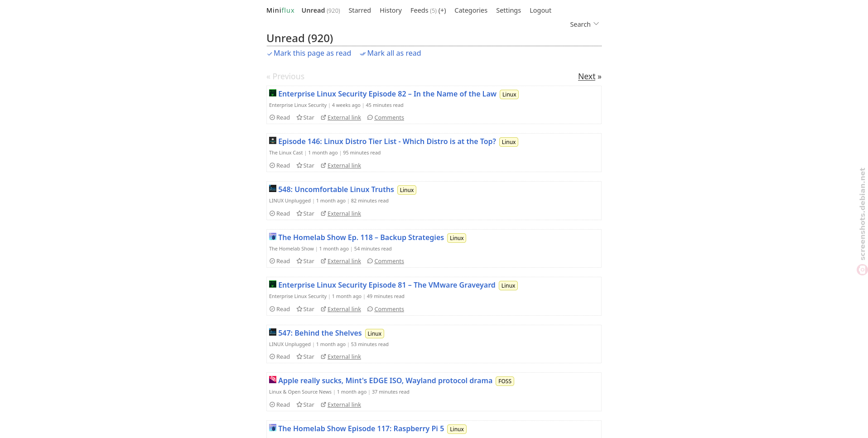Star the Apple really sucks entry
Screen dimensions: 868x438
305,405
